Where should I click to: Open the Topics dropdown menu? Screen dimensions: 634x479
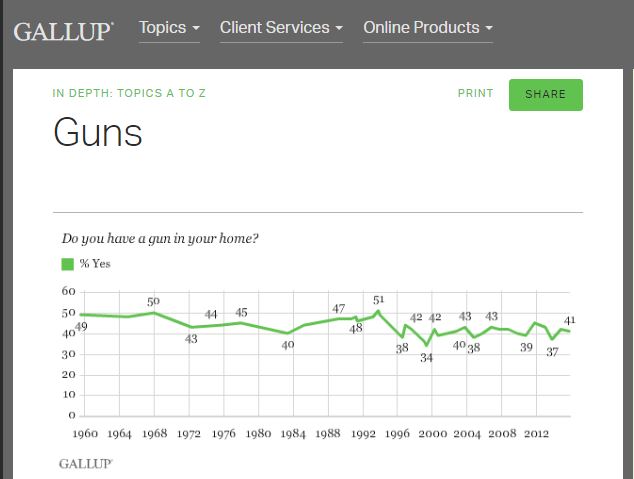point(169,28)
